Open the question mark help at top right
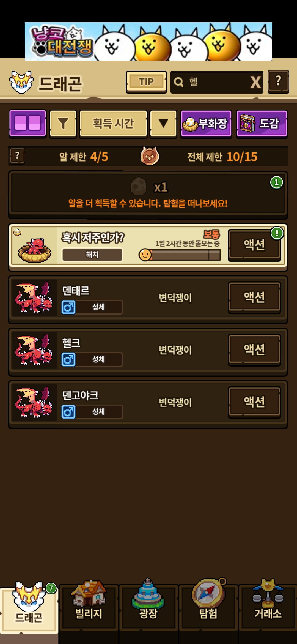This screenshot has width=297, height=644. point(278,82)
